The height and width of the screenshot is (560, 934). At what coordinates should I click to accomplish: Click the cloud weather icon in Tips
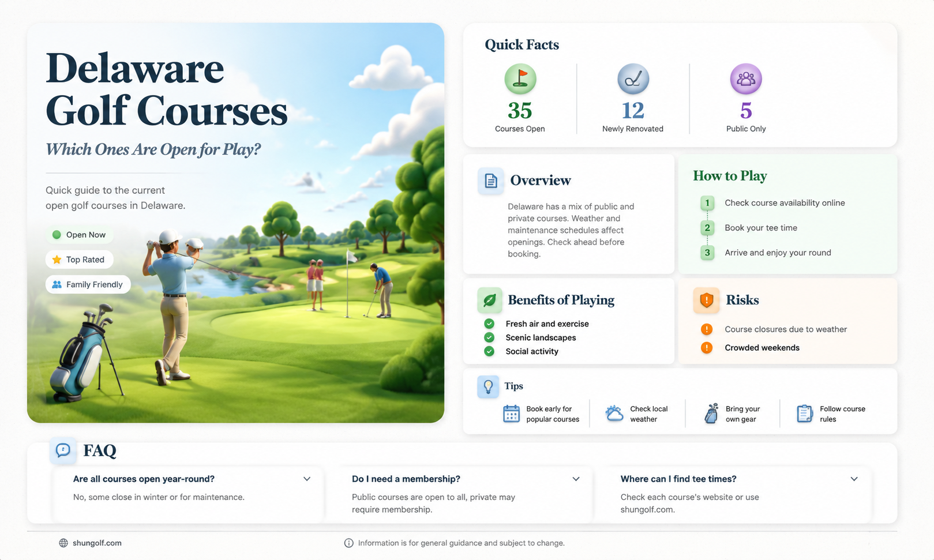614,414
